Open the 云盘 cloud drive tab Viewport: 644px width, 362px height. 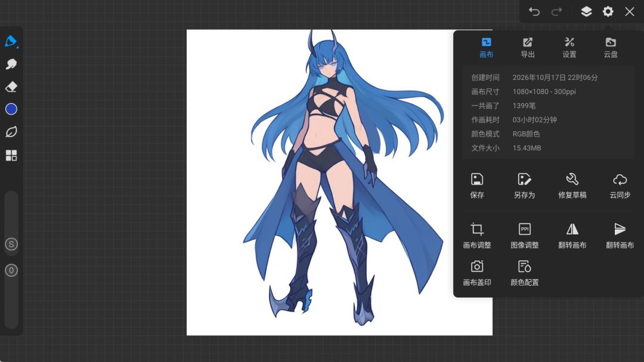pyautogui.click(x=611, y=48)
